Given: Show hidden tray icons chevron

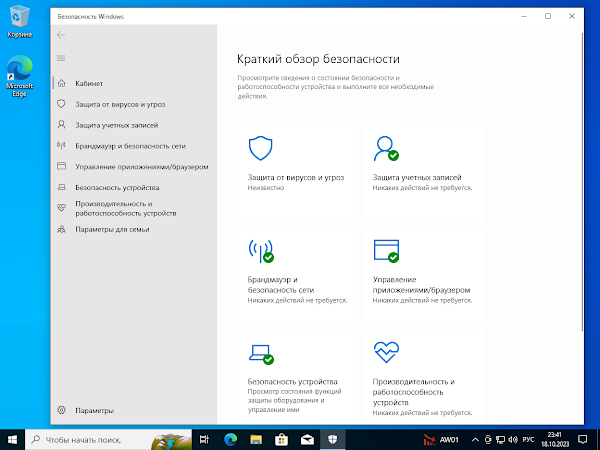Looking at the screenshot, I should click(475, 440).
